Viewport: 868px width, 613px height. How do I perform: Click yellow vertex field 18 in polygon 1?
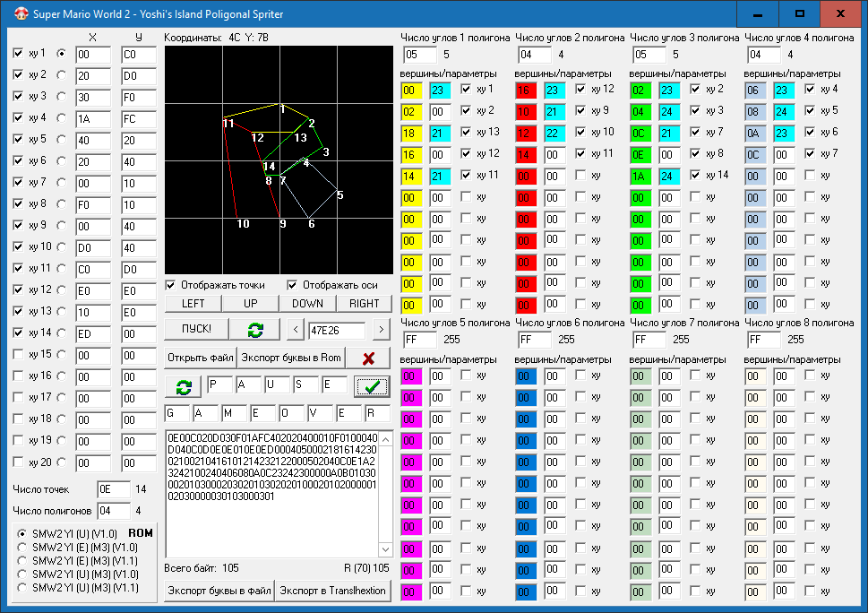pos(411,134)
